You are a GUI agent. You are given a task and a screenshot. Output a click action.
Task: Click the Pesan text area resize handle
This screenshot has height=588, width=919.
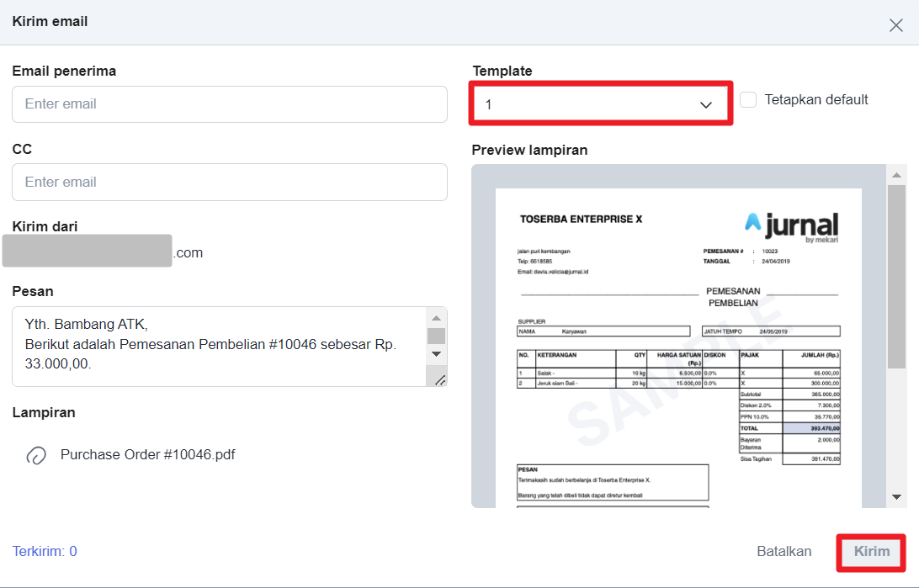[x=439, y=380]
